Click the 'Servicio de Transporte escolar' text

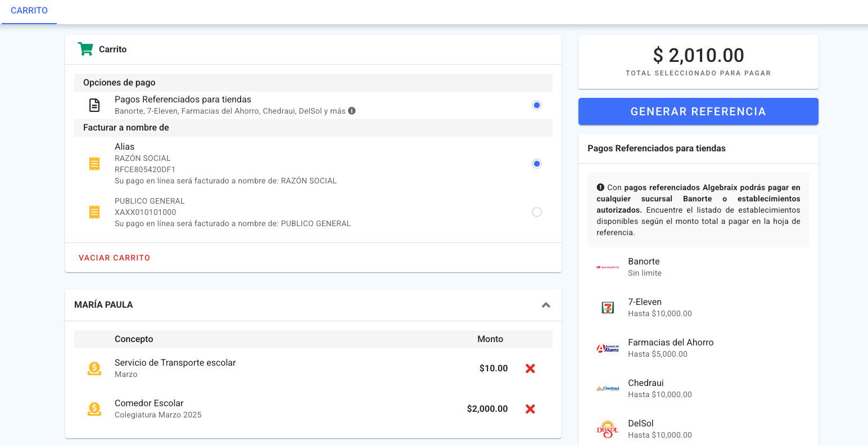tap(175, 363)
